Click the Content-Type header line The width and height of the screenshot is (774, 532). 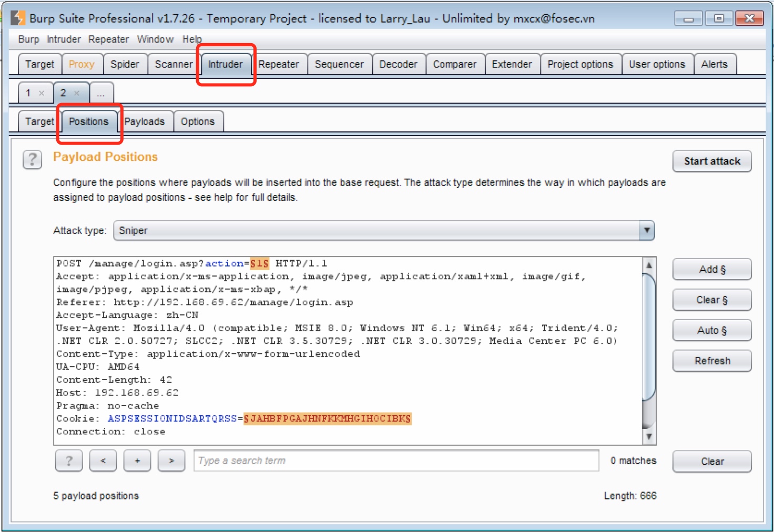(x=208, y=354)
